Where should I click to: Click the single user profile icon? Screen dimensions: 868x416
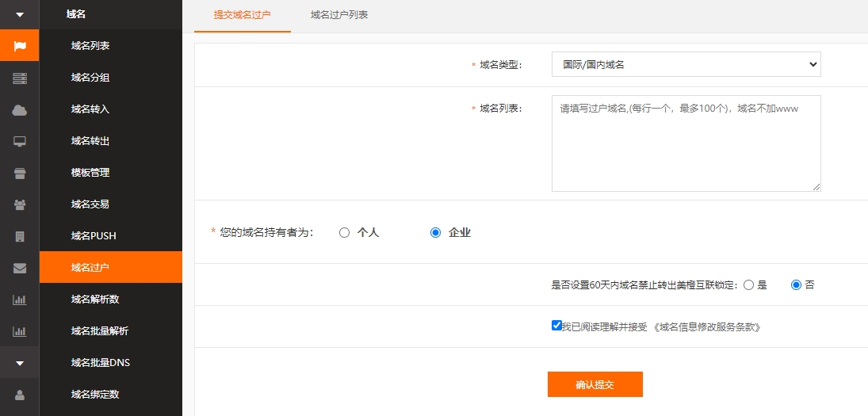[x=20, y=394]
